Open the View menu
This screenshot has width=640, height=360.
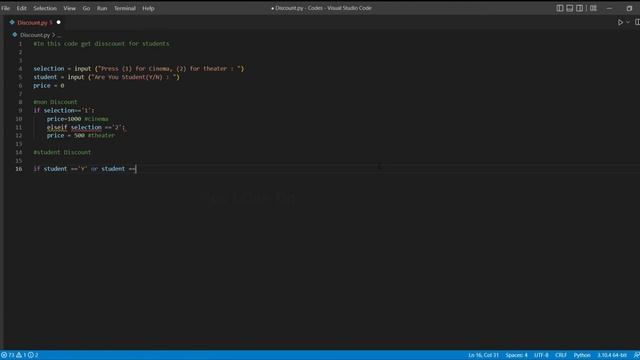tap(69, 8)
